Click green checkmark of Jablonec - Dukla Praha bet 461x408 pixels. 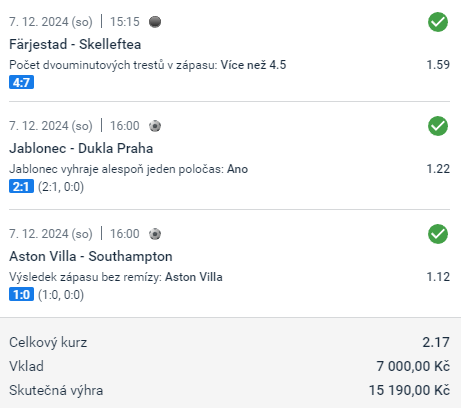(x=438, y=126)
